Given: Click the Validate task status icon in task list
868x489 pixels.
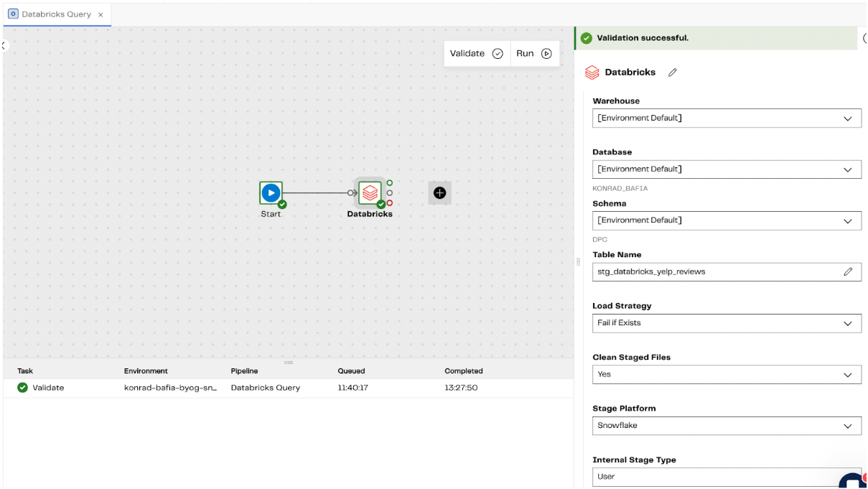Looking at the screenshot, I should 22,387.
